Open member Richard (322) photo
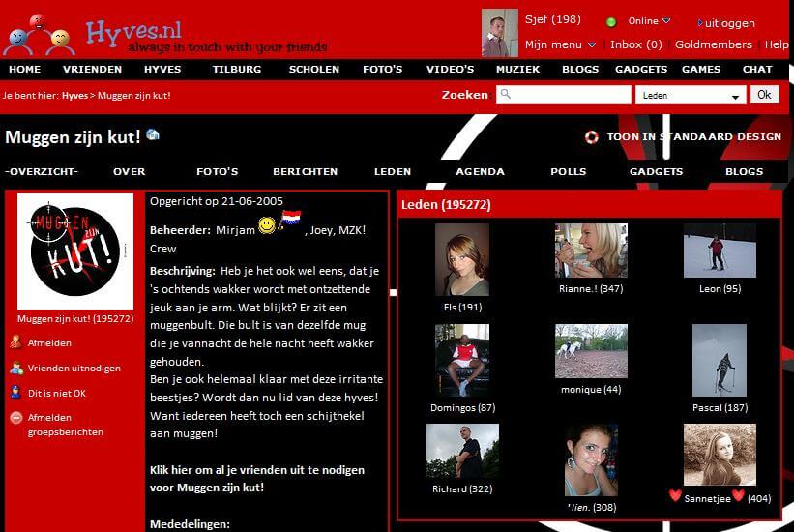Image resolution: width=794 pixels, height=532 pixels. [x=462, y=451]
